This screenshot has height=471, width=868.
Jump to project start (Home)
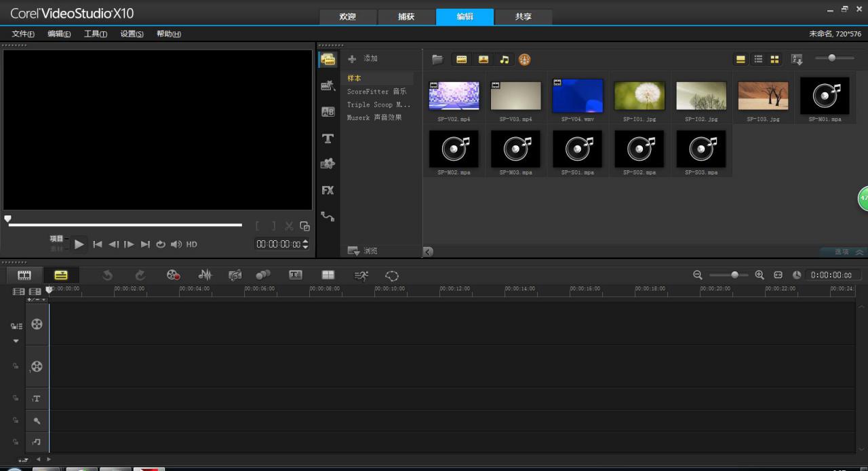tap(98, 244)
